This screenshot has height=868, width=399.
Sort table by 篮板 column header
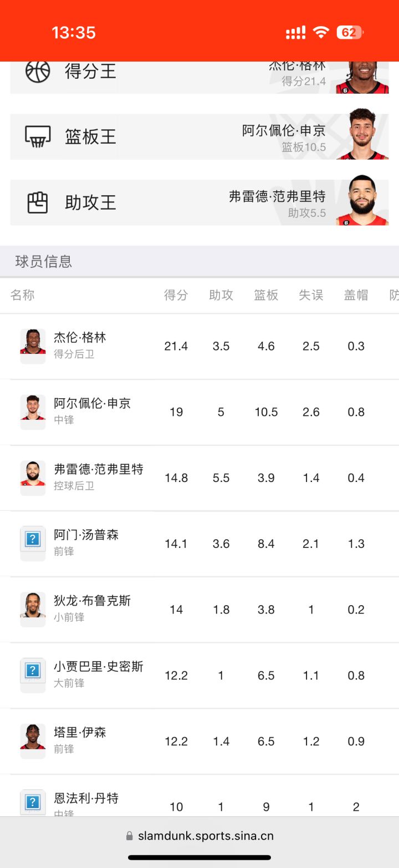tap(266, 295)
